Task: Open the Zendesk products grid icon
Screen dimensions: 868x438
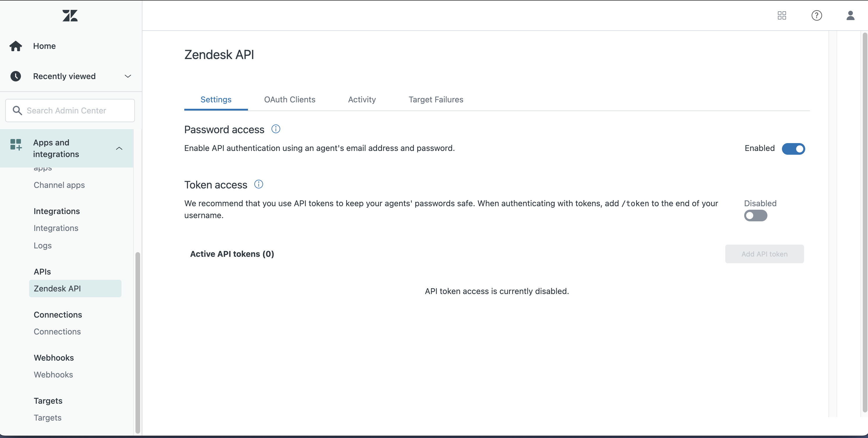Action: tap(782, 15)
